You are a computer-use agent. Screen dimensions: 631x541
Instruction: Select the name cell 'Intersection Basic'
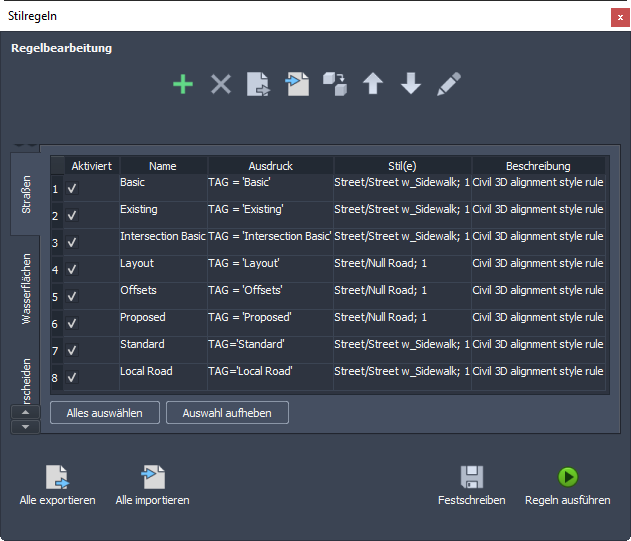(163, 242)
